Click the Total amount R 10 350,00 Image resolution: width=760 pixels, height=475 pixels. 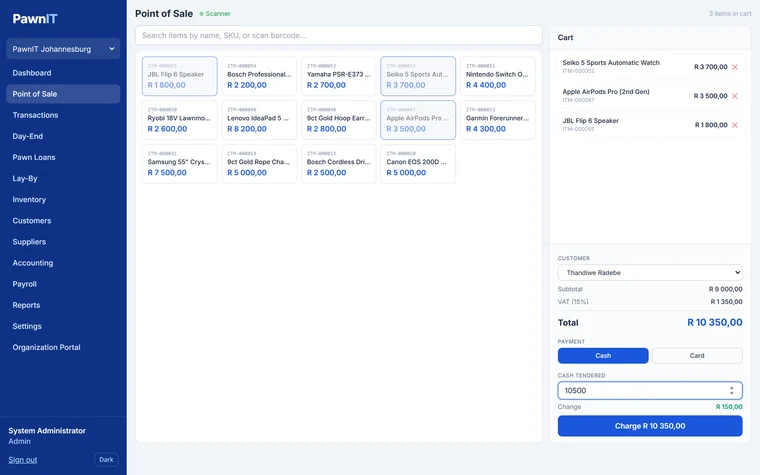714,322
